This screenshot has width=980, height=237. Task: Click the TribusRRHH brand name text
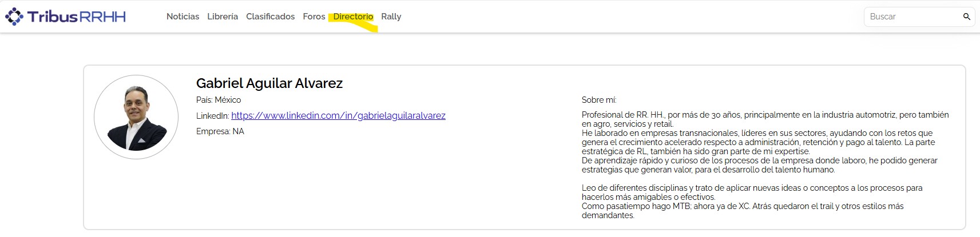(76, 17)
